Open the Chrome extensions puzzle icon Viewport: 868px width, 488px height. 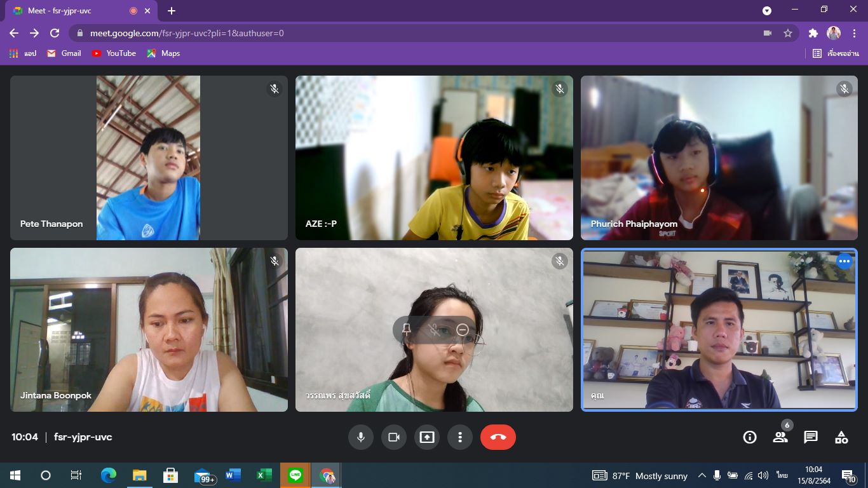click(x=813, y=33)
